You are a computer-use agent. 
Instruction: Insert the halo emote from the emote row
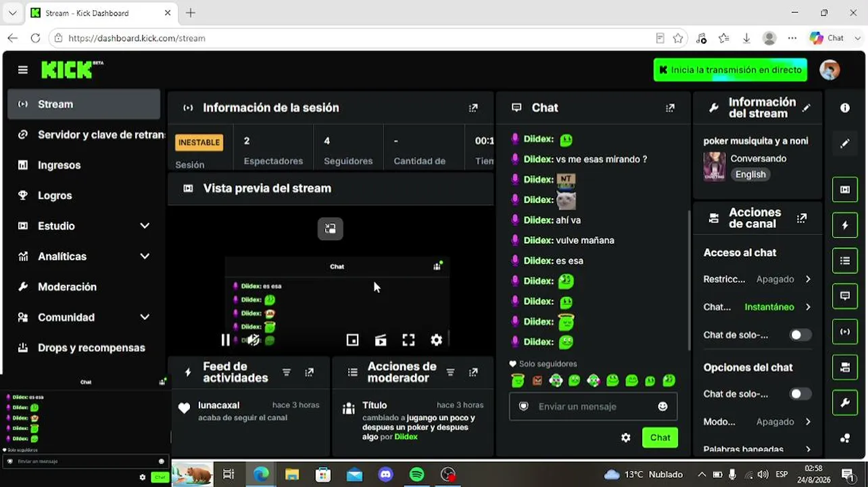pos(518,381)
